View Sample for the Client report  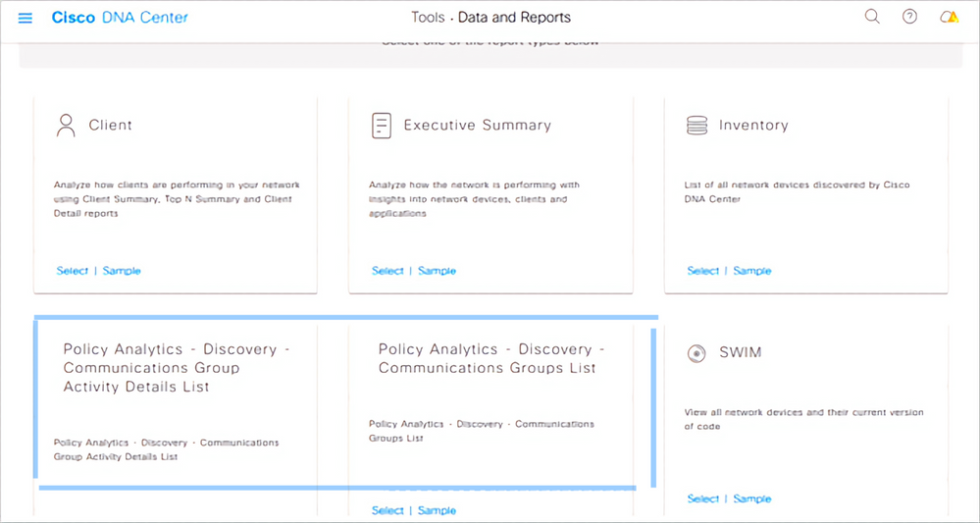click(x=122, y=271)
